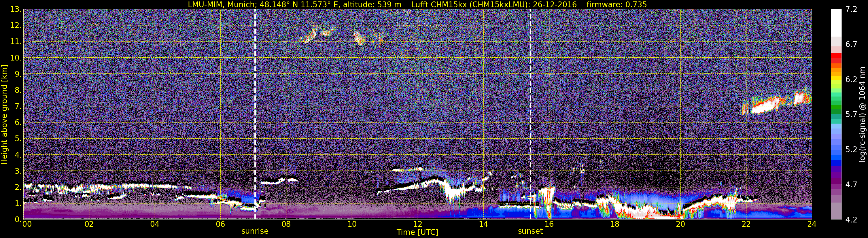Click the time axis tick label 14
Viewport: 868px width, 238px height.
[x=483, y=224]
